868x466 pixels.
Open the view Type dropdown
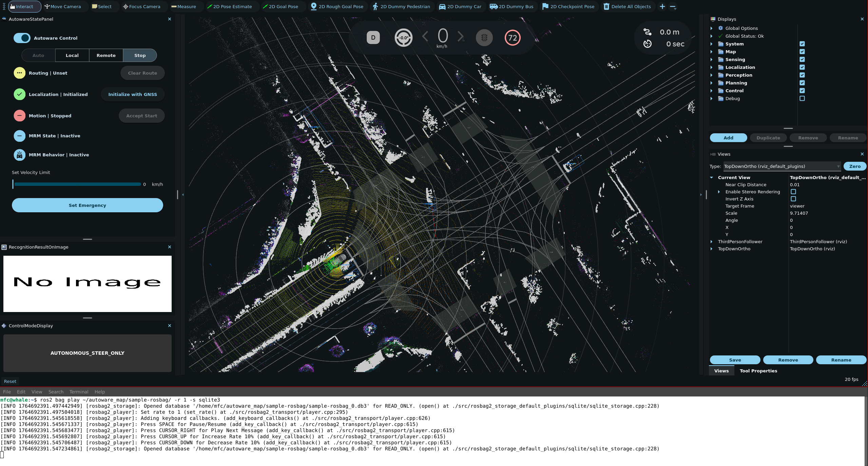pyautogui.click(x=782, y=166)
